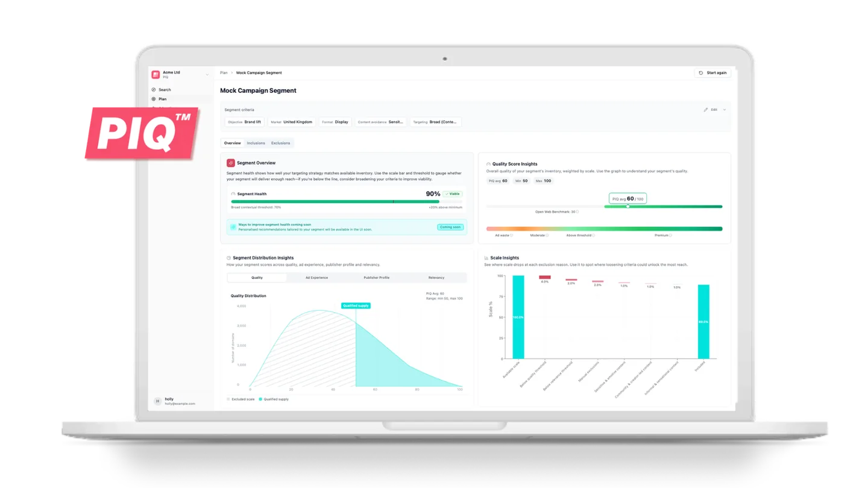Image resolution: width=868 pixels, height=488 pixels.
Task: Click holly's user avatar
Action: pos(157,401)
